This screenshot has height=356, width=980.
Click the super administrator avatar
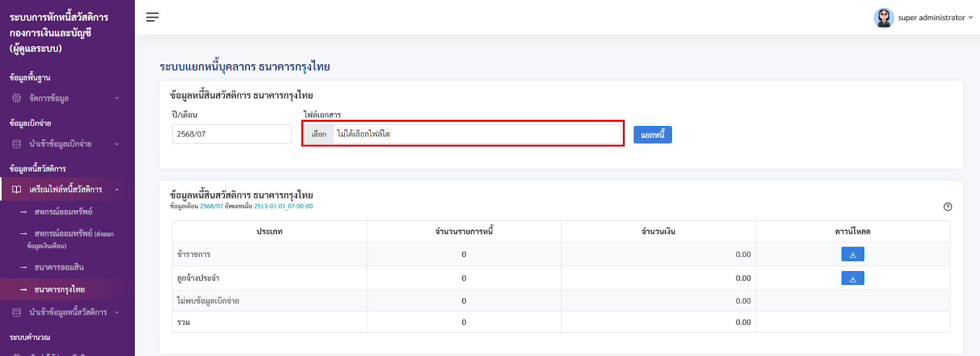click(x=884, y=18)
